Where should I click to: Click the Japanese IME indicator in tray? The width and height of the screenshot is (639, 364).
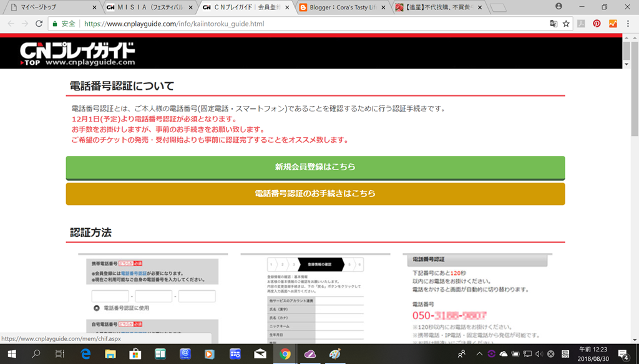(x=565, y=354)
